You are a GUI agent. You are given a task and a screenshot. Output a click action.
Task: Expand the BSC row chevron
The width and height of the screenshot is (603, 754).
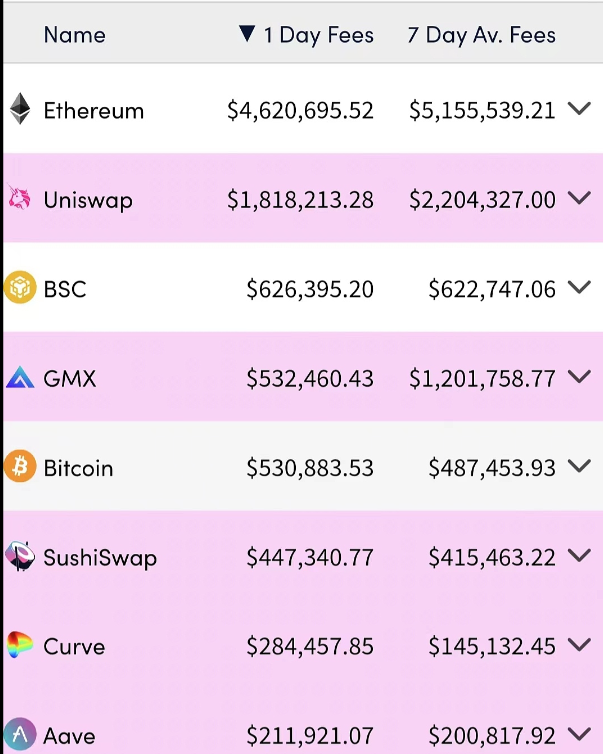pyautogui.click(x=579, y=289)
